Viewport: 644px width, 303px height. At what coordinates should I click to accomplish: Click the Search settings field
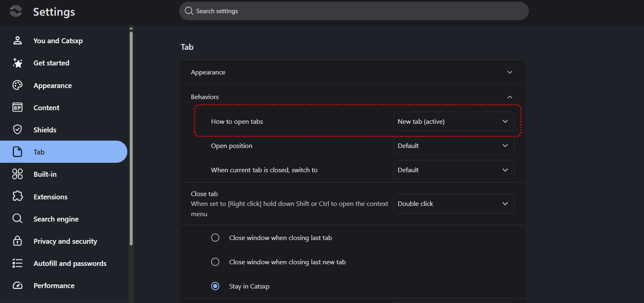click(354, 11)
